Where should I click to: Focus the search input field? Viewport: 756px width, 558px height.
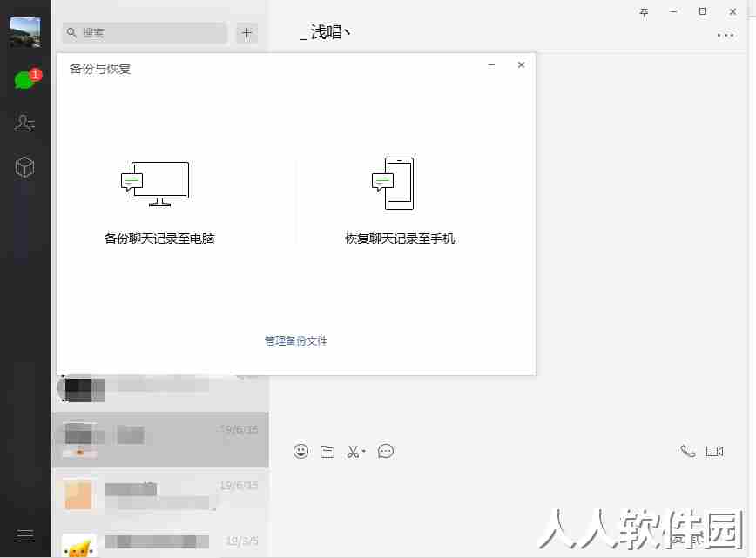coord(145,33)
